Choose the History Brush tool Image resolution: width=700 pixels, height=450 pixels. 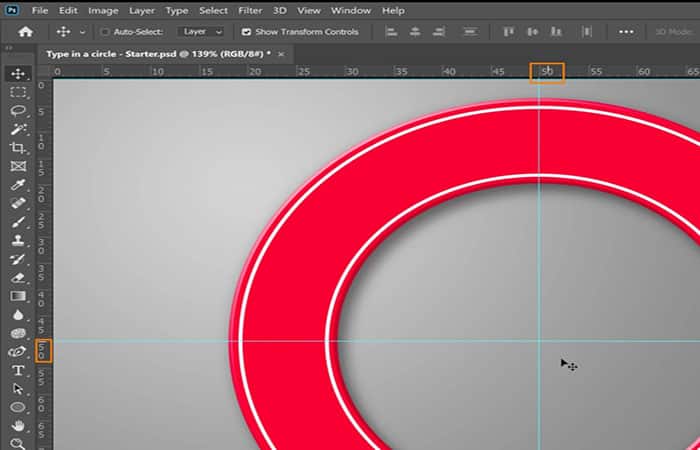[x=18, y=259]
